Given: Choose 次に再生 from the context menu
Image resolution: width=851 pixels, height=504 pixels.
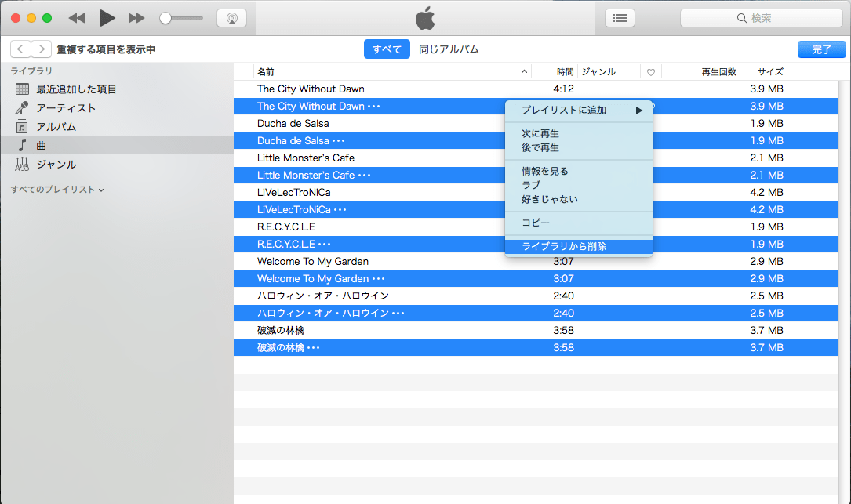Looking at the screenshot, I should click(579, 133).
